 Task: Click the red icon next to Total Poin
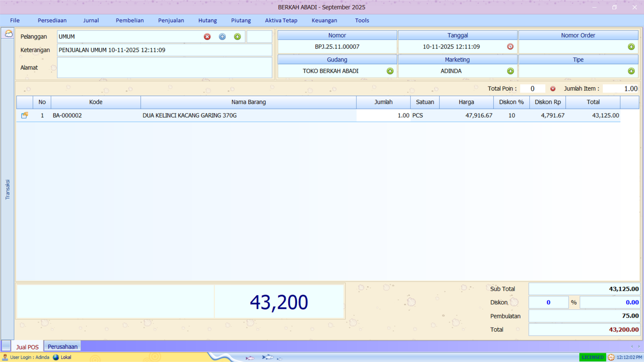(x=553, y=89)
